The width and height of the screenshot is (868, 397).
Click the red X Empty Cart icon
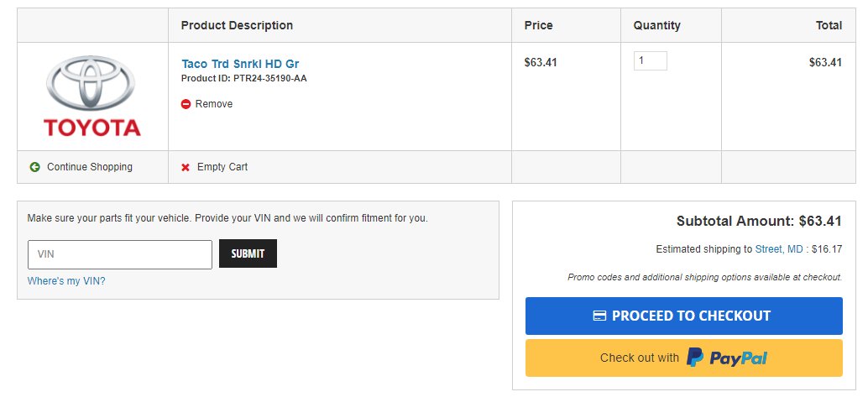(x=186, y=167)
